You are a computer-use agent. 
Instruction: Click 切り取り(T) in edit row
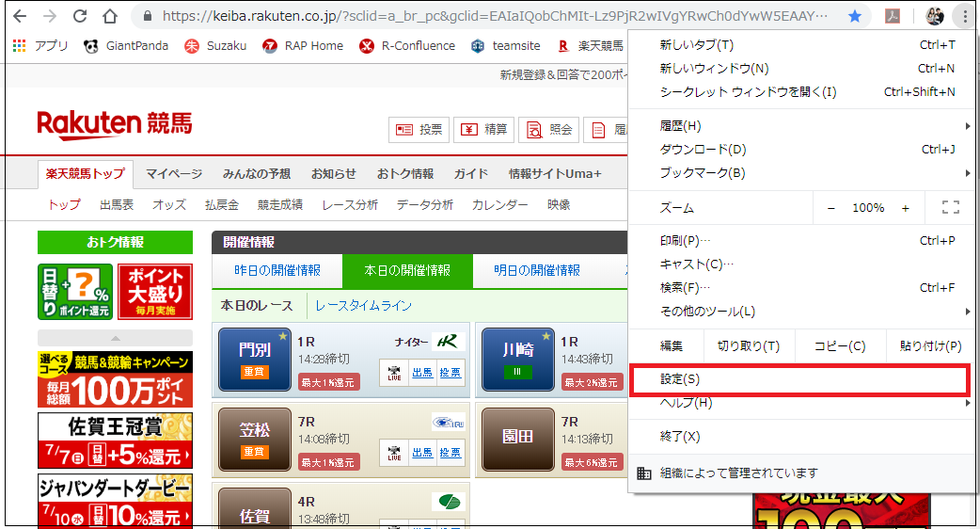click(748, 345)
